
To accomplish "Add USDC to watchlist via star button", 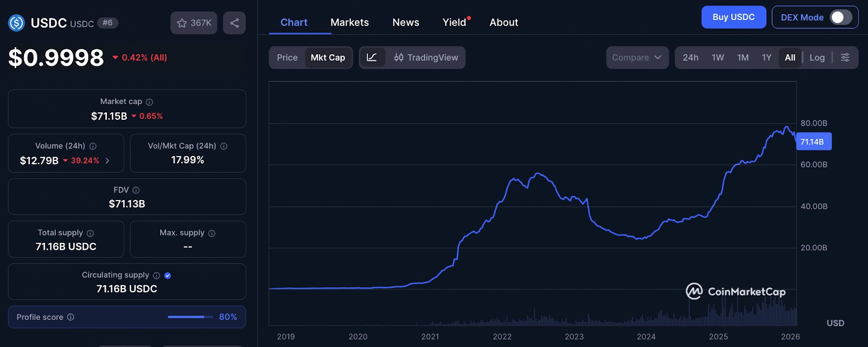I will pos(194,23).
